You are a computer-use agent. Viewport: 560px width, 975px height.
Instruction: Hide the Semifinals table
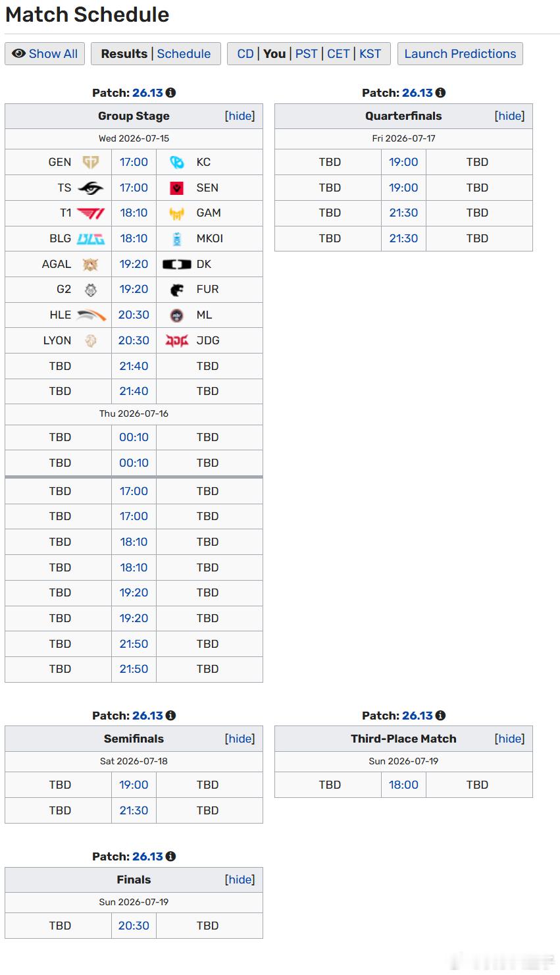coord(240,739)
